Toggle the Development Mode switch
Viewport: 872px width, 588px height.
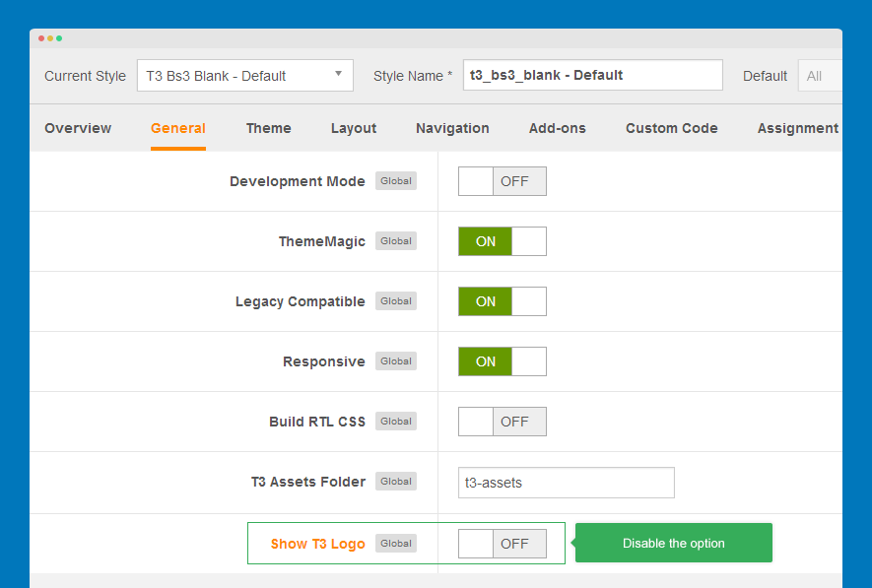[502, 181]
